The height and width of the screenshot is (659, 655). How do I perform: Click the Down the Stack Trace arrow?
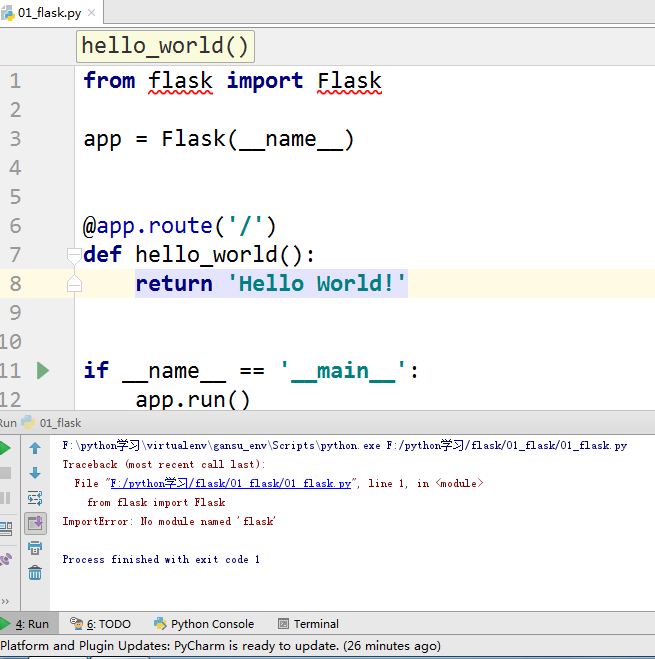pyautogui.click(x=35, y=473)
